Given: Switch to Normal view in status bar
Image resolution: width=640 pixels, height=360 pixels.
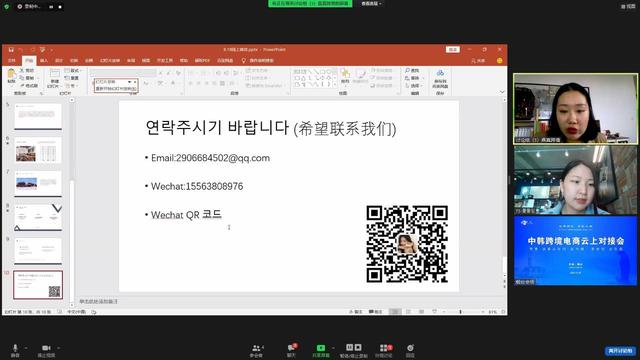Looking at the screenshot, I should 395,311.
